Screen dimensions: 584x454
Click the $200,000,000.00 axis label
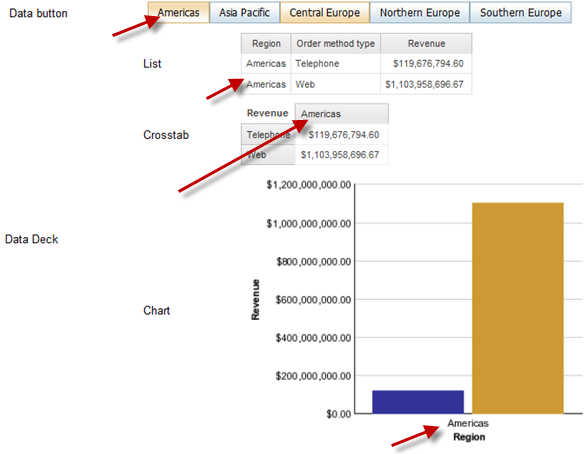tap(313, 376)
